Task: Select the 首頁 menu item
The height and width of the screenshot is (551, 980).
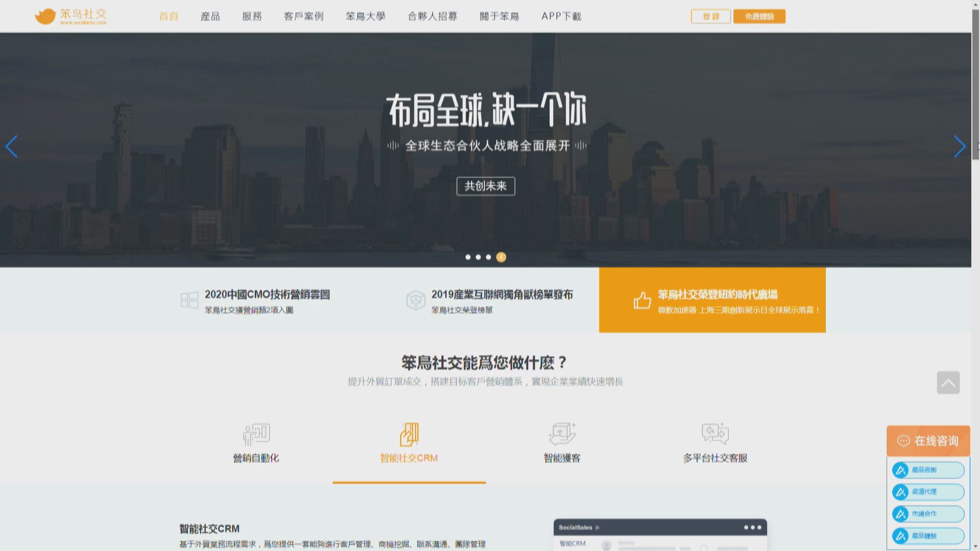Action: pos(168,16)
